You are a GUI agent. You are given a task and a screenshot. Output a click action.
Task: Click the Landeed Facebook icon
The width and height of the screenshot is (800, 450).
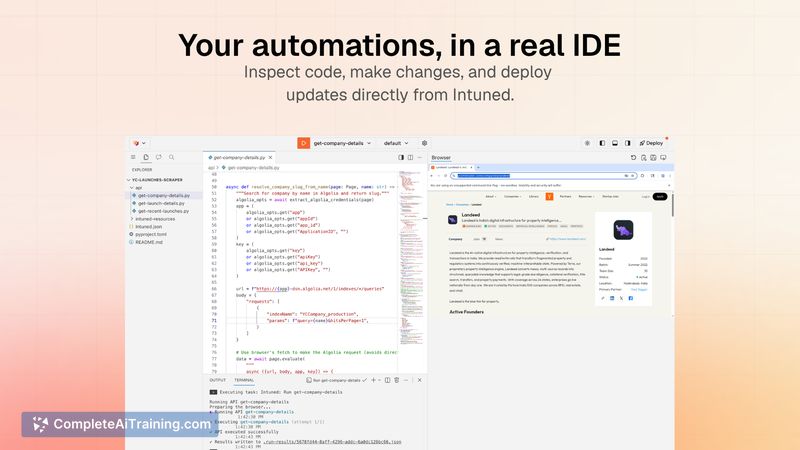point(631,298)
